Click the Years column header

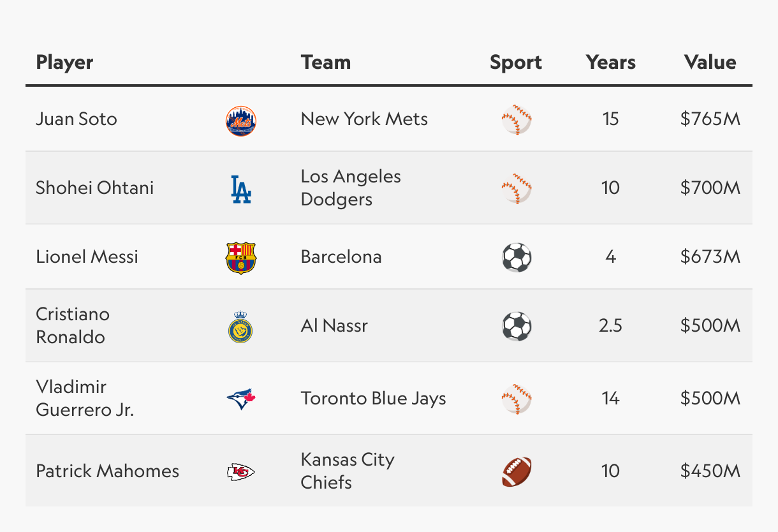tap(611, 63)
